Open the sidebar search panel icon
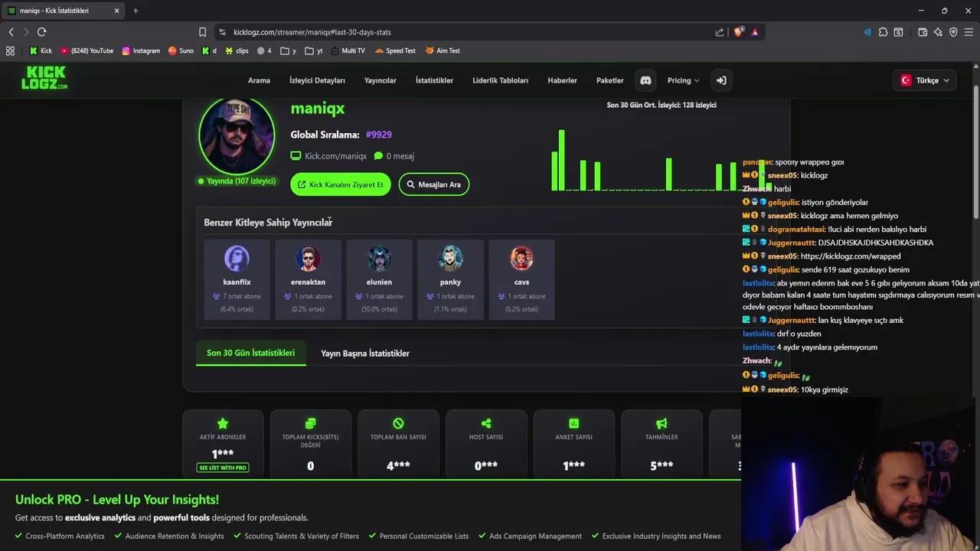Screen dimensions: 980x551 coord(898,32)
